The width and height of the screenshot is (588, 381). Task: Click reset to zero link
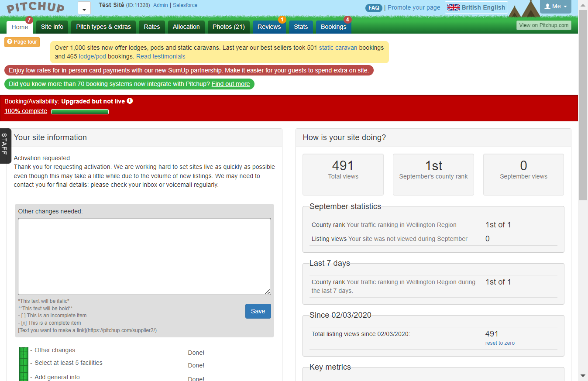coord(500,343)
